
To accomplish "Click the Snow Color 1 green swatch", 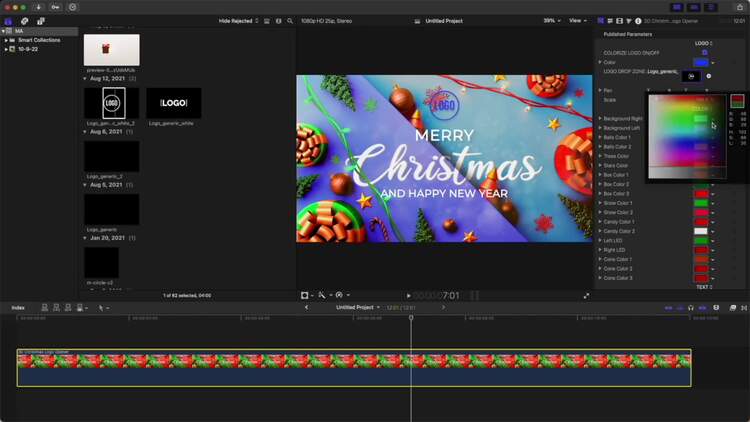I will coord(701,203).
